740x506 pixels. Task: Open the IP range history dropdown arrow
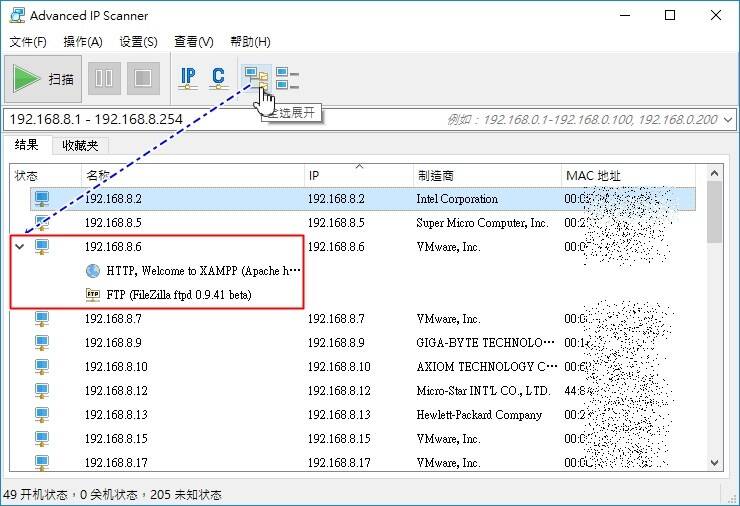click(x=728, y=120)
